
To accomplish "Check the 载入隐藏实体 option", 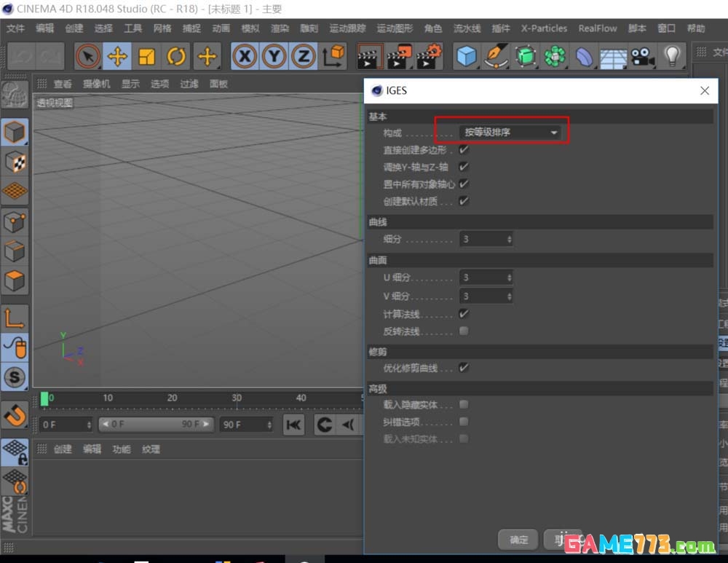I will 464,406.
